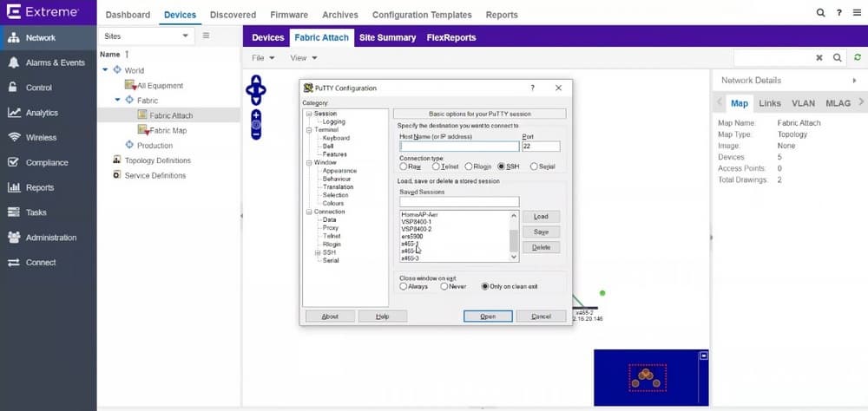Image resolution: width=868 pixels, height=411 pixels.
Task: Click the Extreme logo
Action: 42,11
